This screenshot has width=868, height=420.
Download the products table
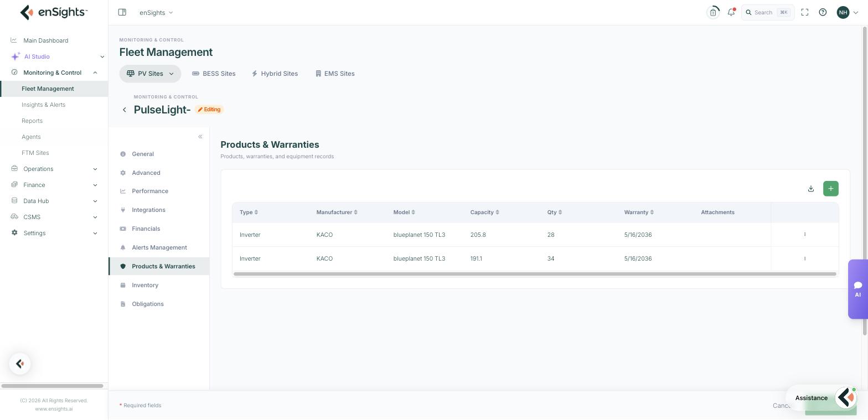(811, 189)
